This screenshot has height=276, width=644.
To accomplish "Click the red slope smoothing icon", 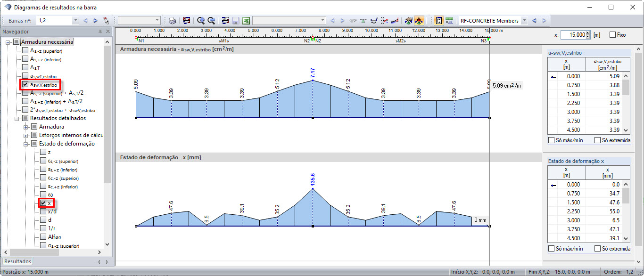I will tap(395, 21).
